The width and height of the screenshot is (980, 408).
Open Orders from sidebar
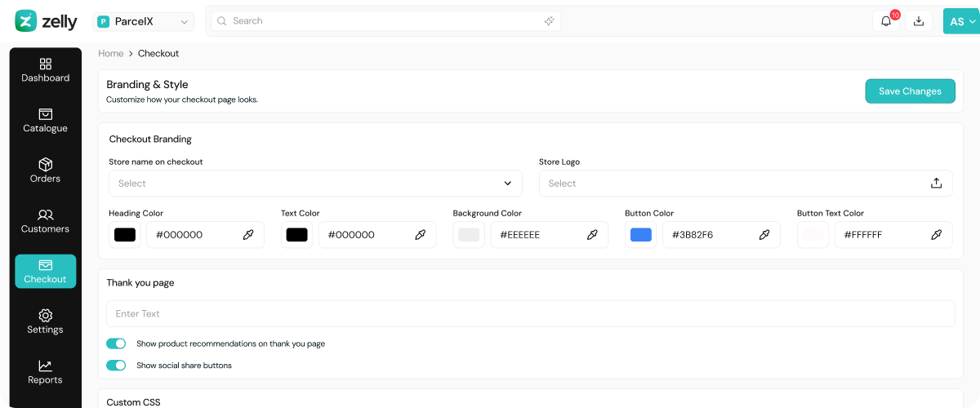pyautogui.click(x=46, y=171)
